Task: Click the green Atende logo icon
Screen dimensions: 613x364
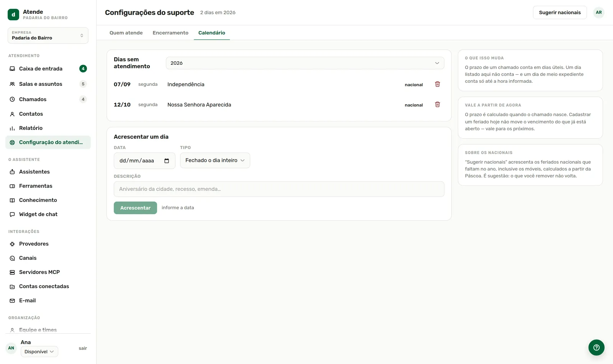Action: (x=13, y=15)
